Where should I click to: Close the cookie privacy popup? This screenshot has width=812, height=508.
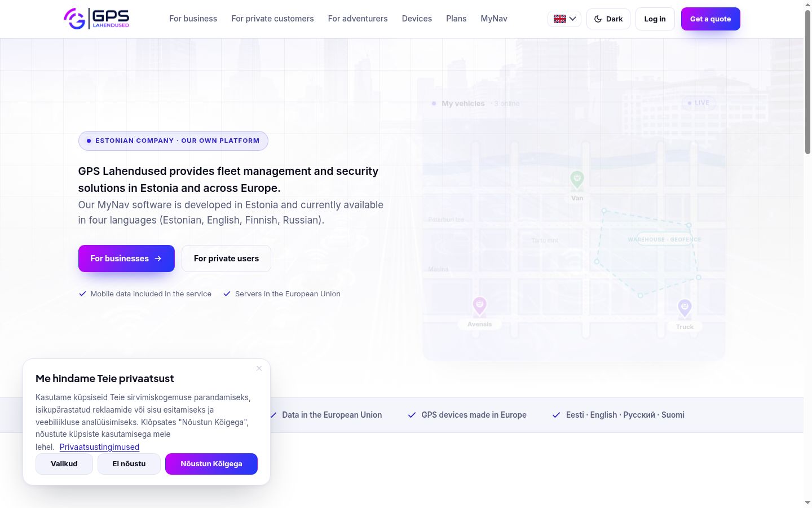(259, 369)
